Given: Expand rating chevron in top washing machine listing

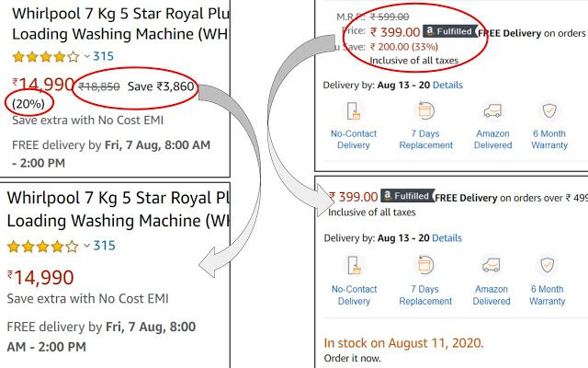Looking at the screenshot, I should (87, 57).
